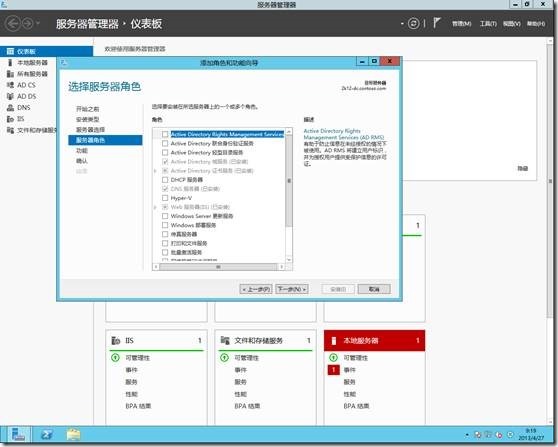Image resolution: width=558 pixels, height=447 pixels.
Task: Check the 批量激活服务 role
Action: pos(165,252)
